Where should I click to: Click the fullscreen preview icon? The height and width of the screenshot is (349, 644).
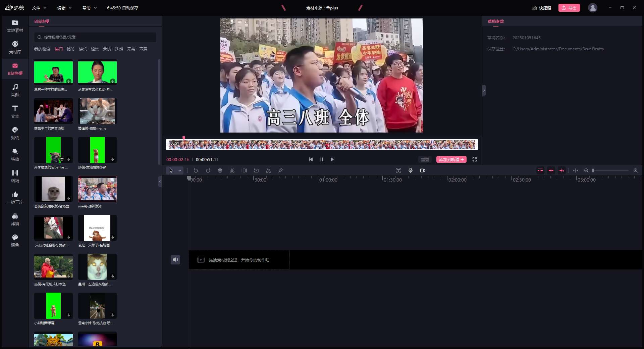click(x=475, y=159)
